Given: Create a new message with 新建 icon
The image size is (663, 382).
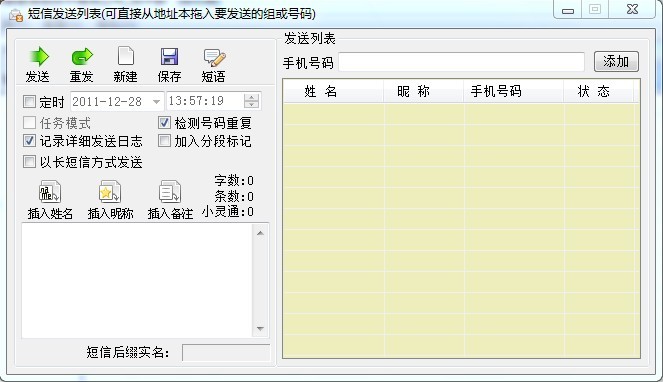Looking at the screenshot, I should tap(126, 56).
